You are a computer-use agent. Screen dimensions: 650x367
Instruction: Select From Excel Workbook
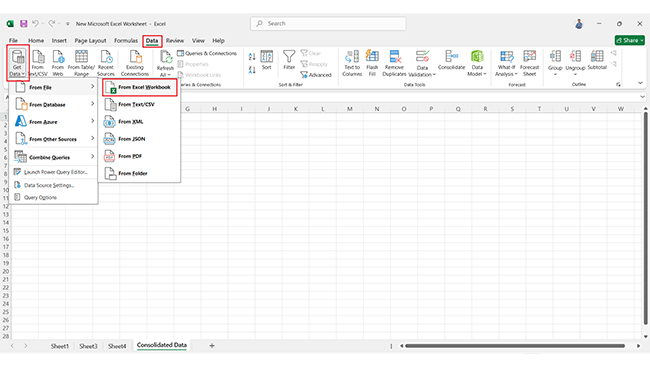pyautogui.click(x=140, y=87)
